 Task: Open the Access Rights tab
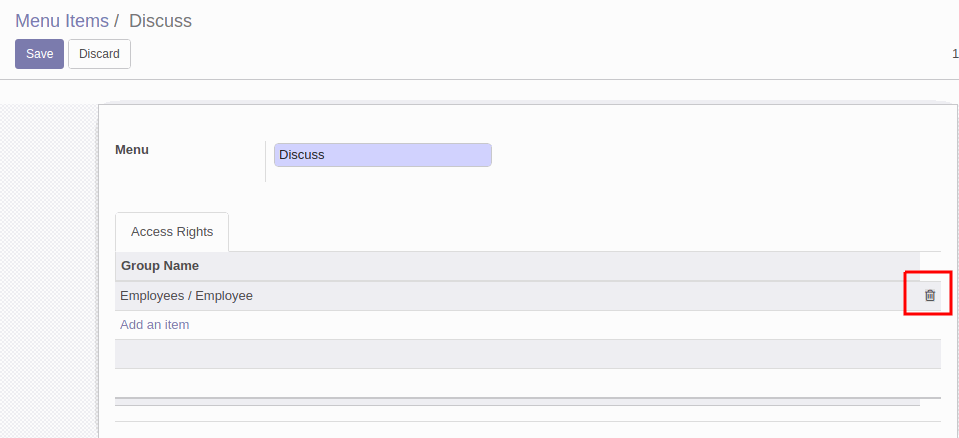[x=172, y=232]
